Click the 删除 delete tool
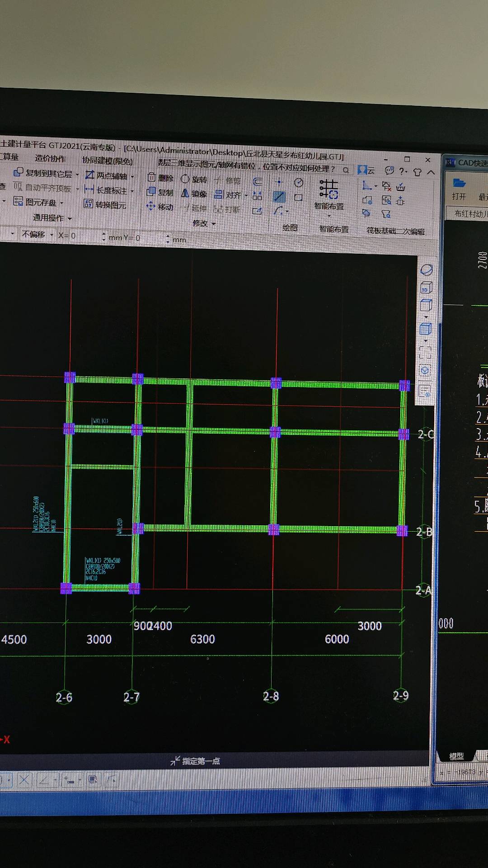488x868 pixels. pyautogui.click(x=160, y=178)
